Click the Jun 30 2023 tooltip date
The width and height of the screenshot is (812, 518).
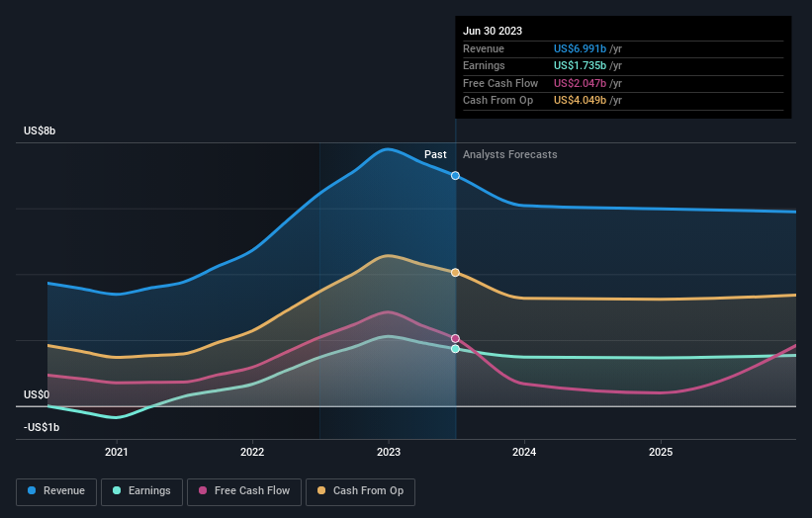click(x=493, y=31)
